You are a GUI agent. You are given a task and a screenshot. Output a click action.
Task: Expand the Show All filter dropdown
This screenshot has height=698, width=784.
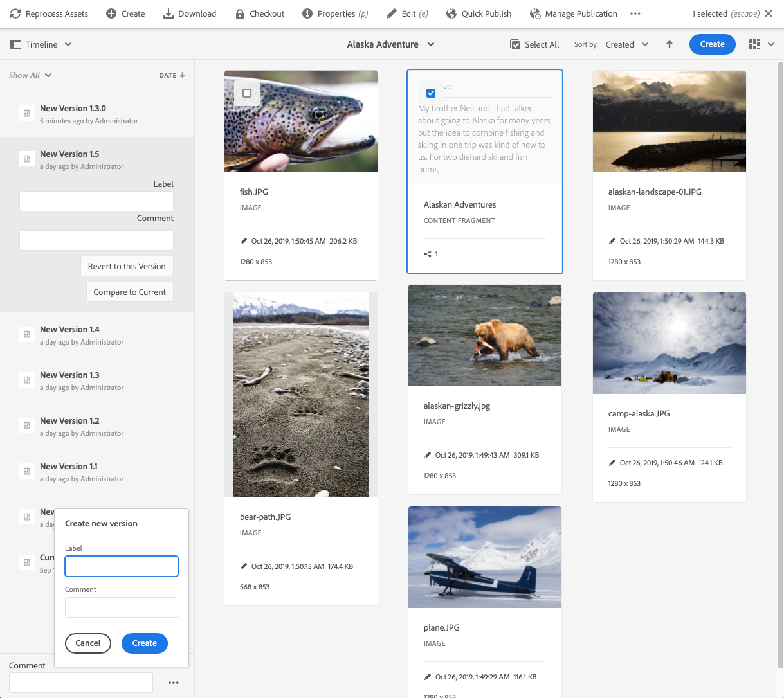(30, 75)
